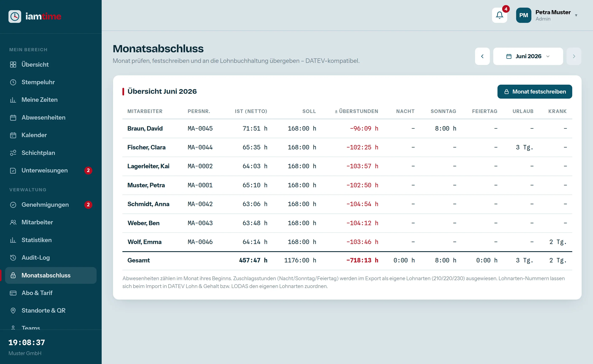Click the ± Überstunden column header
Screen dimensions: 593x364
coord(356,111)
